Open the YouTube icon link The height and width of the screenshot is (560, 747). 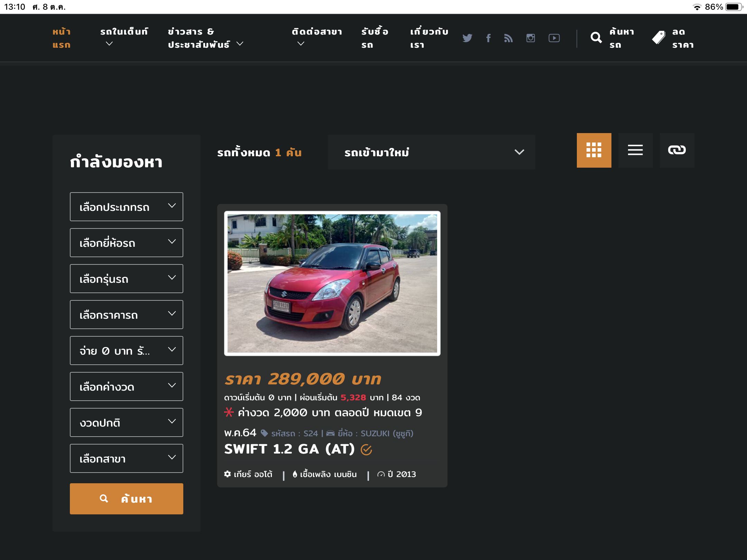tap(554, 38)
